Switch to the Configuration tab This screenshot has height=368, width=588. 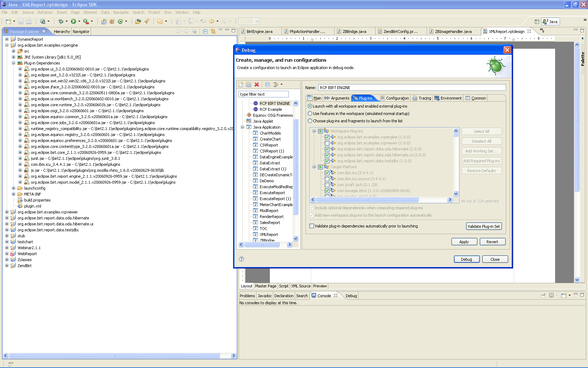point(394,98)
